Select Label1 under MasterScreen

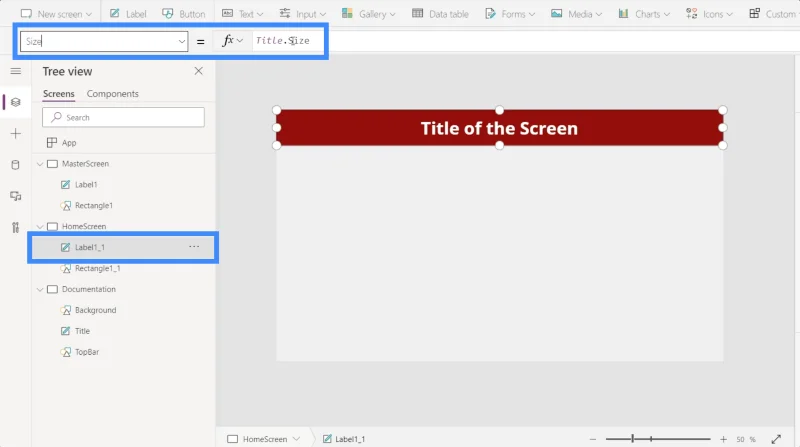click(x=86, y=185)
